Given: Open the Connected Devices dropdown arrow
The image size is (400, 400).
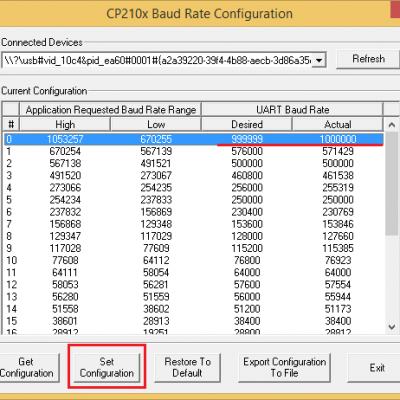Looking at the screenshot, I should point(319,60).
